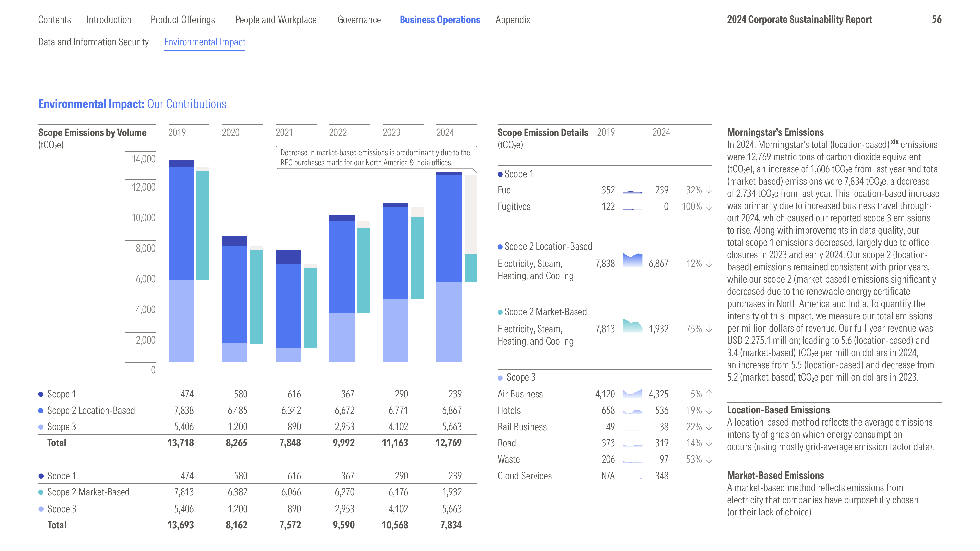Click the Market-Based Emissions heading
This screenshot has height=551, width=980.
775,475
